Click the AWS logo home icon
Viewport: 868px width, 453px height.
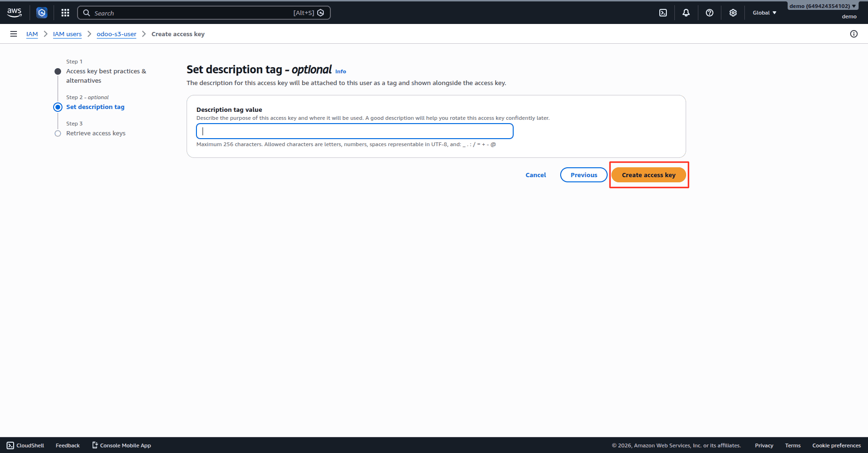coord(14,13)
